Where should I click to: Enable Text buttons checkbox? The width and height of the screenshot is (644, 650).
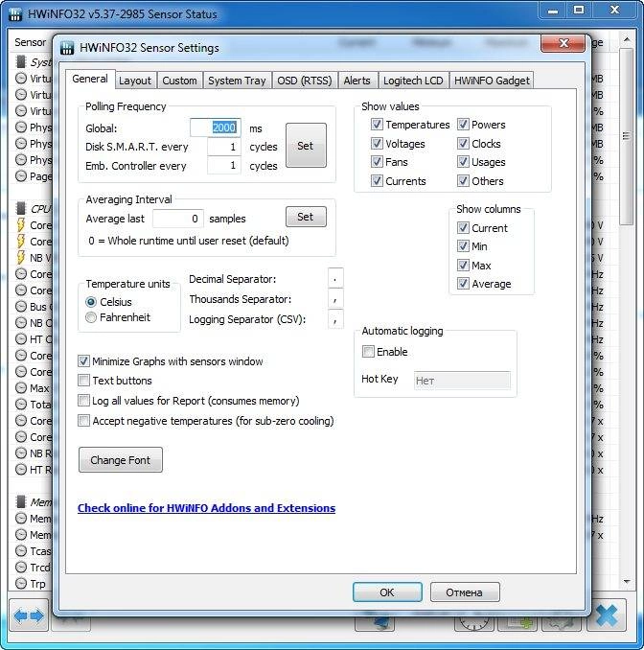tap(83, 381)
